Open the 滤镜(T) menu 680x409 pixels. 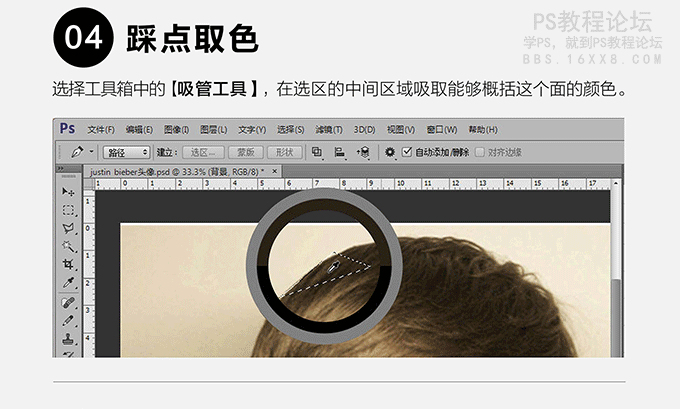329,130
